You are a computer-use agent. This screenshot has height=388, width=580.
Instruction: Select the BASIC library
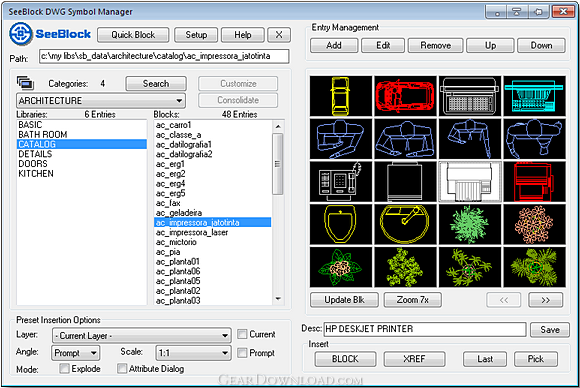[x=81, y=125]
